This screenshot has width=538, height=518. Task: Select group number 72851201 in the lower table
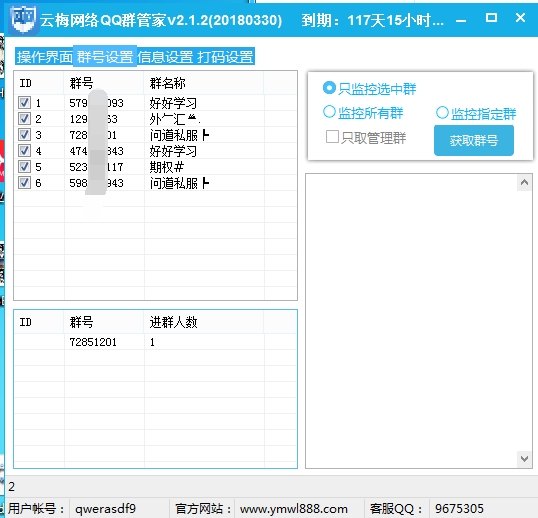[93, 342]
